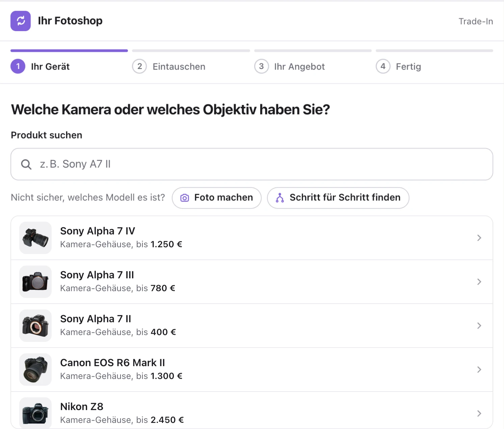Focus the Produkt suchen search field
504x429 pixels.
point(252,164)
